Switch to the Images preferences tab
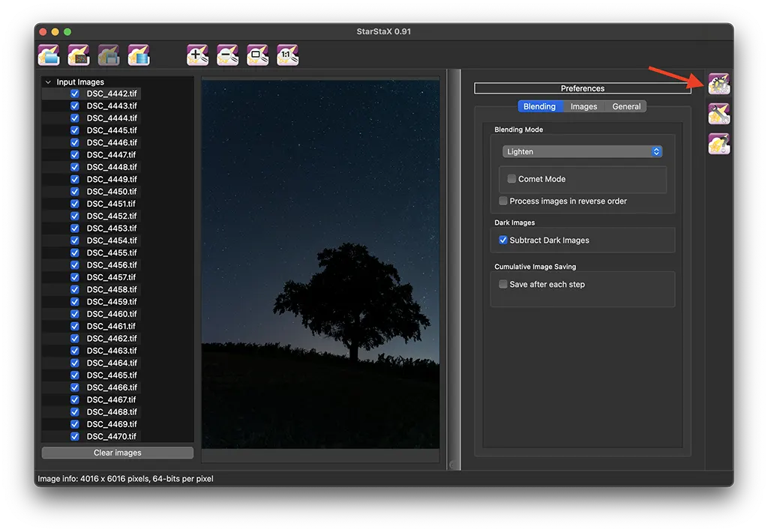This screenshot has height=532, width=768. point(583,106)
